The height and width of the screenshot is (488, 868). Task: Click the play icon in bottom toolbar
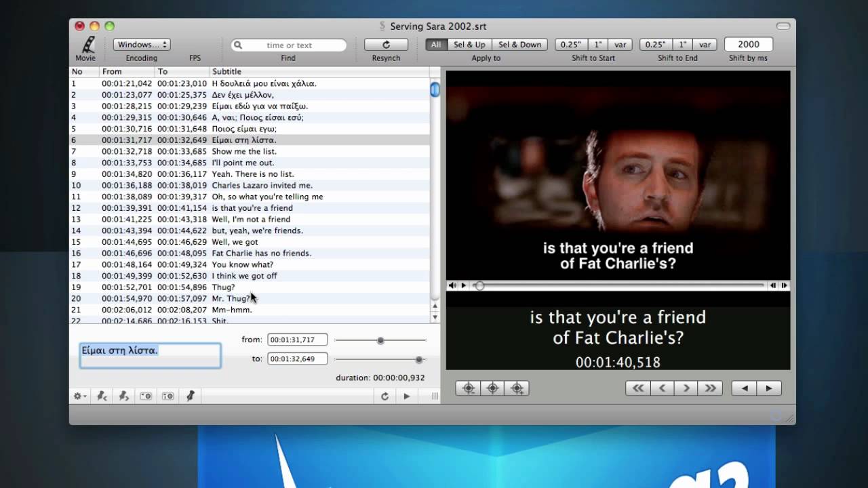click(407, 396)
